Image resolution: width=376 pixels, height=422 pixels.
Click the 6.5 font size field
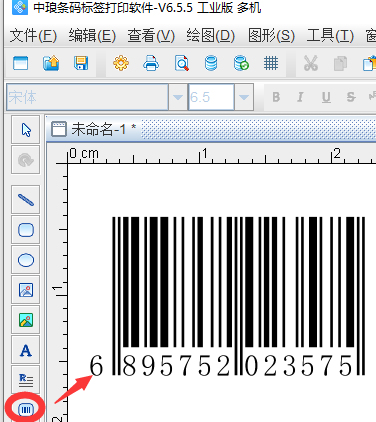pos(211,97)
